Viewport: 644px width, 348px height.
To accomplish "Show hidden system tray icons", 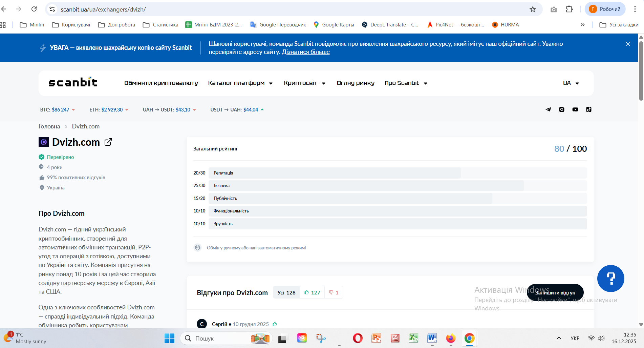I will point(559,338).
